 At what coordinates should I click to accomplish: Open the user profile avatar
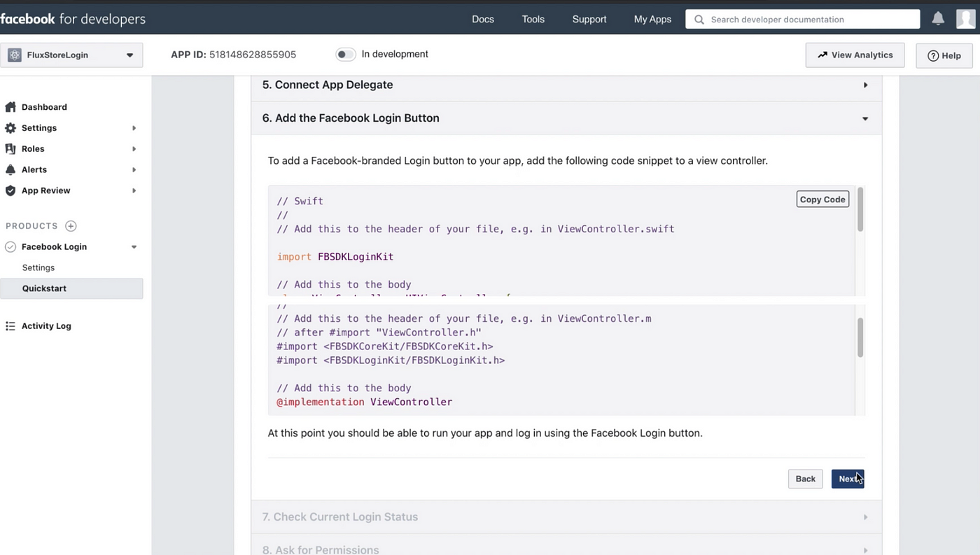coord(966,19)
